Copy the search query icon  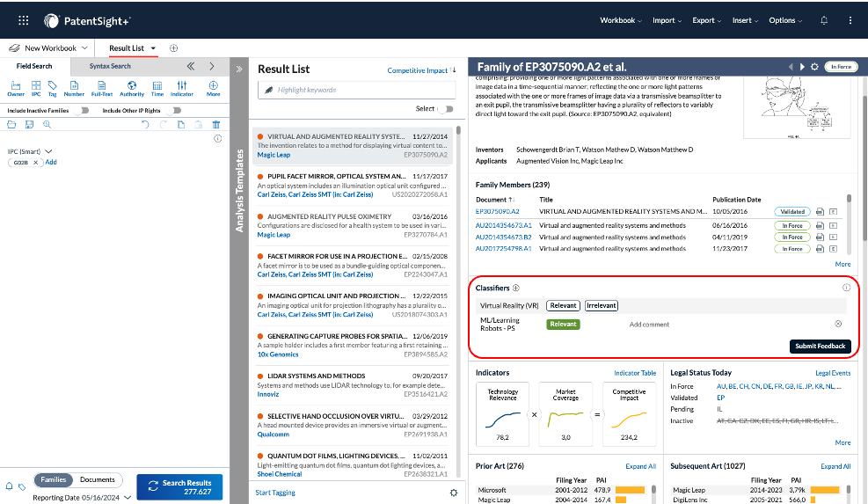point(181,125)
